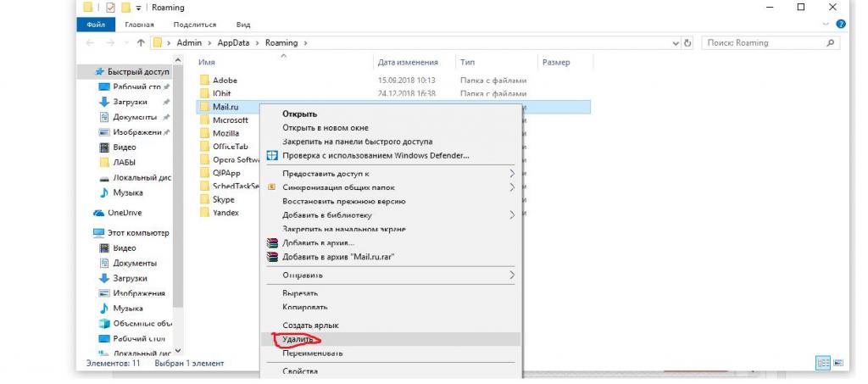Click the search magnifier icon
This screenshot has height=384, width=868.
click(830, 42)
